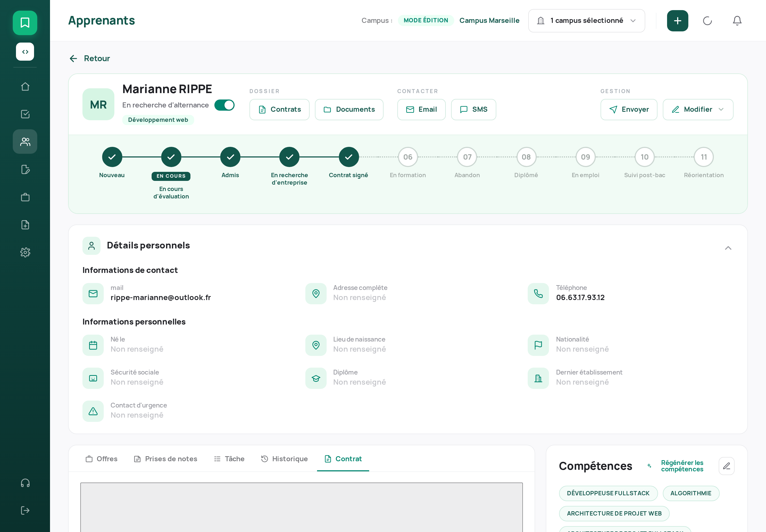
Task: Select step 08 Diplômé
Action: pyautogui.click(x=526, y=157)
